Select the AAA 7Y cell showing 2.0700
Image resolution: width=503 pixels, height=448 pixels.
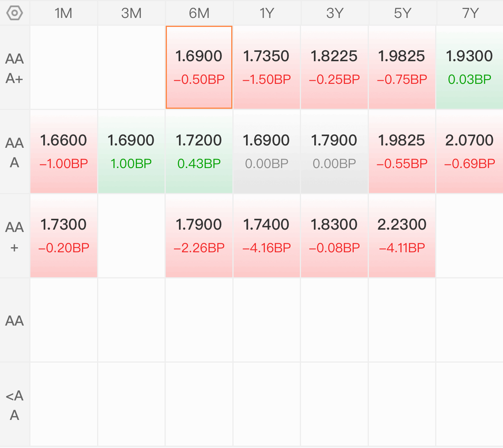tap(469, 151)
